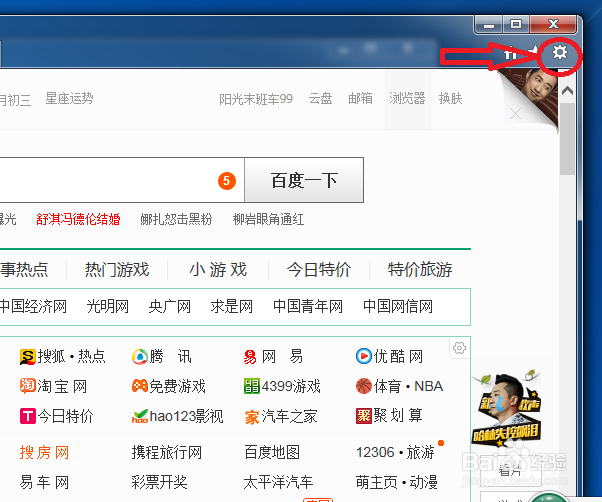The height and width of the screenshot is (502, 602).
Task: Open favorites star icon in toolbar
Action: (x=534, y=51)
